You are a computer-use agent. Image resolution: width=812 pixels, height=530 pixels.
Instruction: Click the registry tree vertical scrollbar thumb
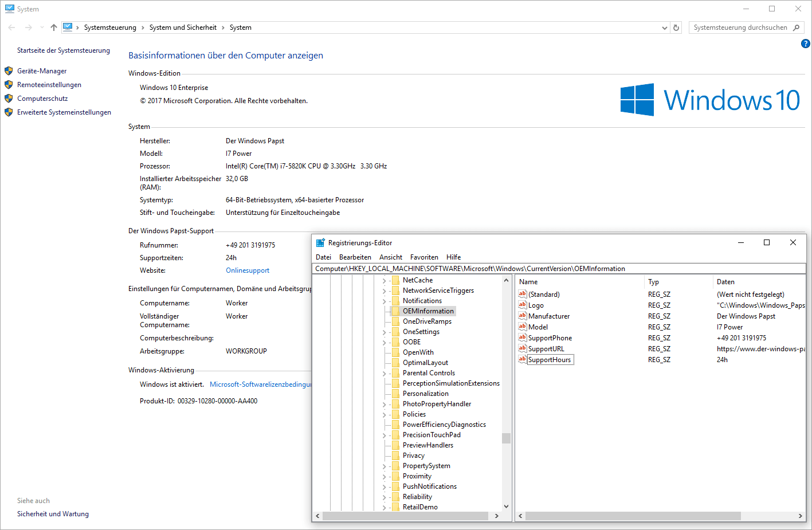tap(506, 438)
